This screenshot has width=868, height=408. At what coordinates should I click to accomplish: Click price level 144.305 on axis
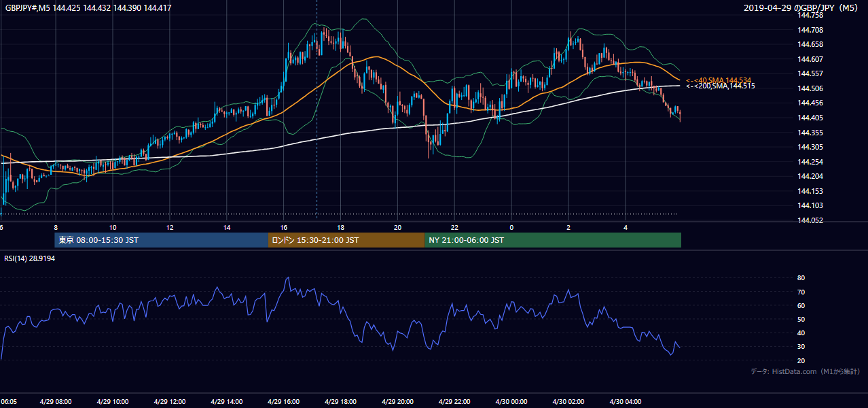[x=811, y=147]
